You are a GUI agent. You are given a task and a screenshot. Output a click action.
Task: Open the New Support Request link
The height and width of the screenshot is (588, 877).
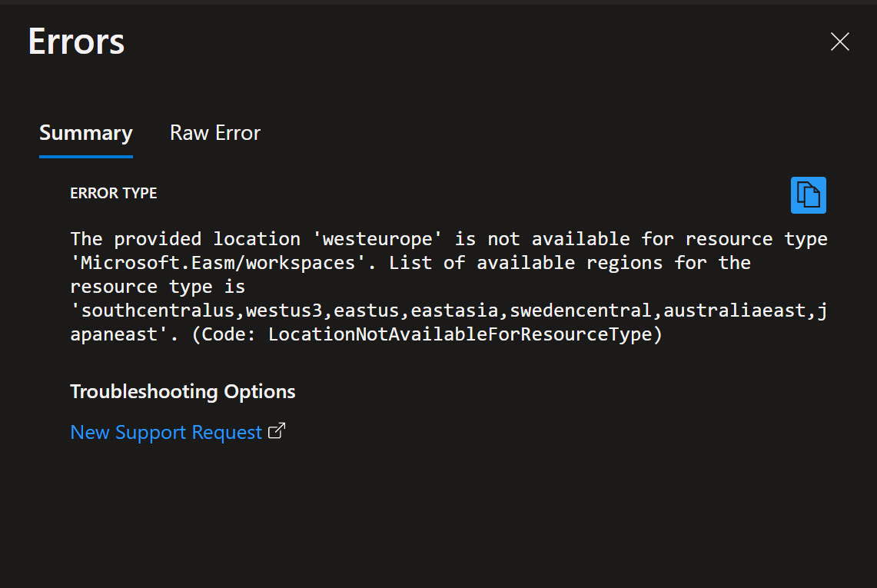166,432
